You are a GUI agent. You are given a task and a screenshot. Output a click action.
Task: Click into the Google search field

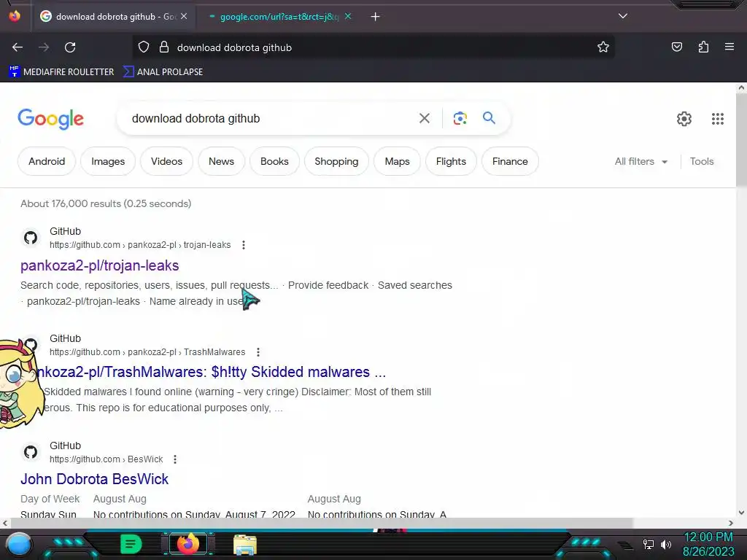coord(269,119)
